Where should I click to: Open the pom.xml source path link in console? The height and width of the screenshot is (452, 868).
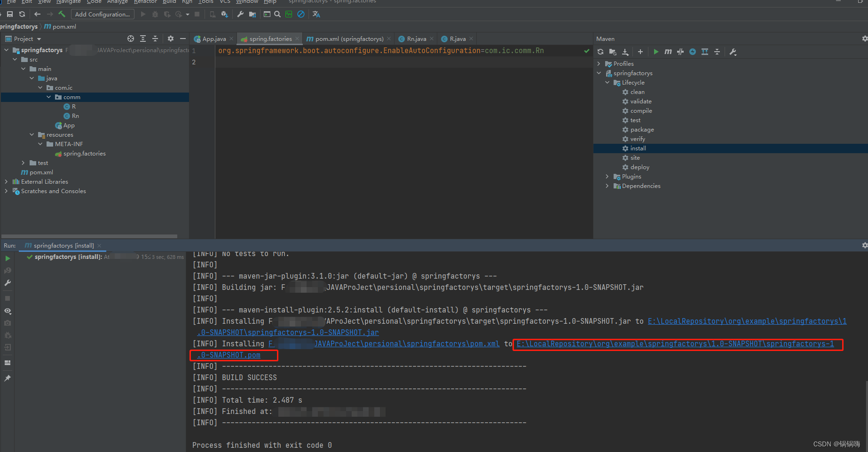point(384,343)
